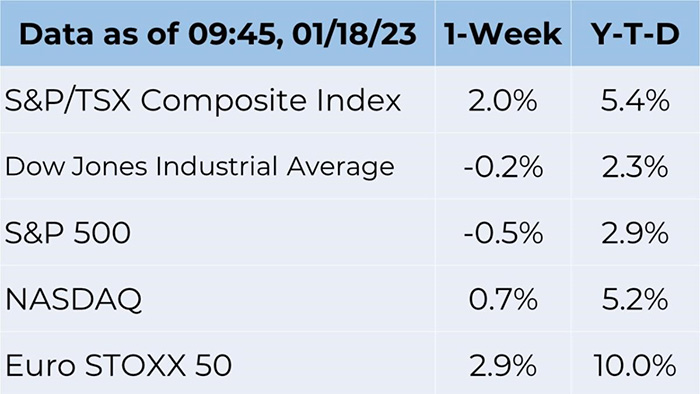Click the NASDAQ row label
This screenshot has height=394, width=700.
tap(74, 299)
